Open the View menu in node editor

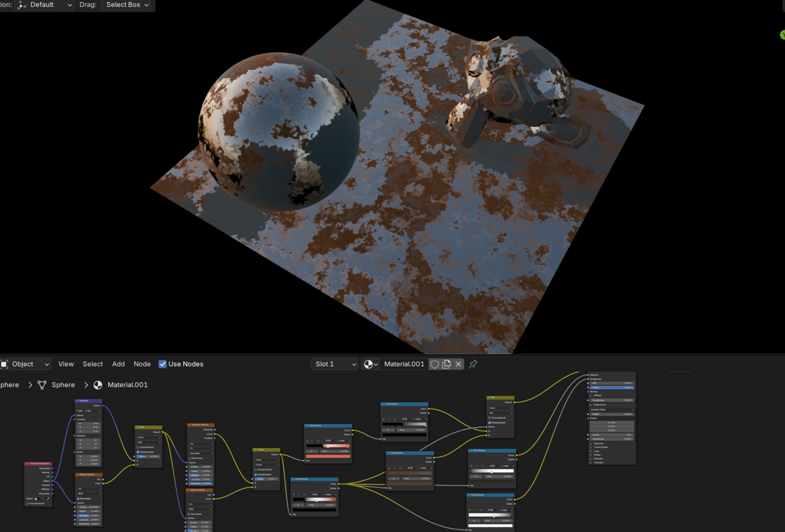click(66, 364)
